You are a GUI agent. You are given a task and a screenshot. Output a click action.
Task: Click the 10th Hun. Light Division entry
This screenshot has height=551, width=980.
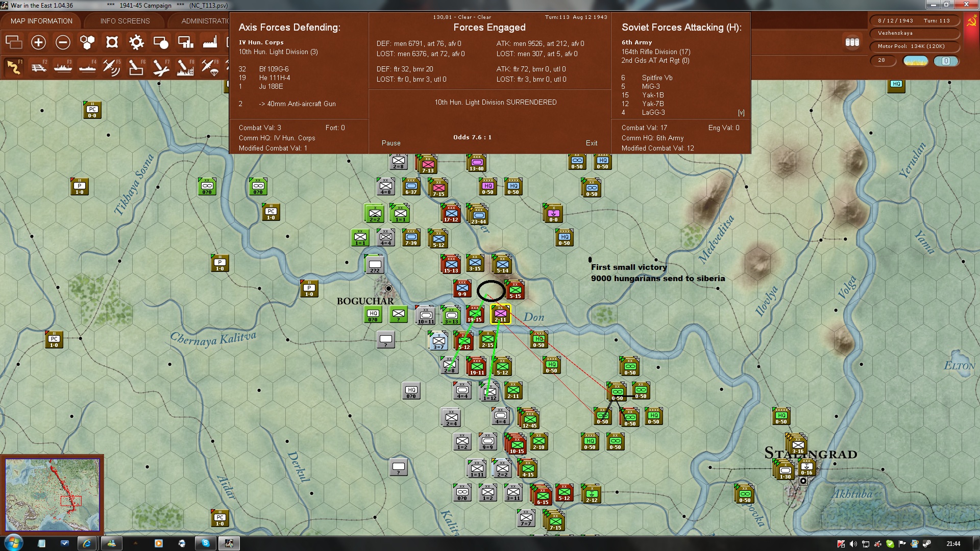(278, 52)
